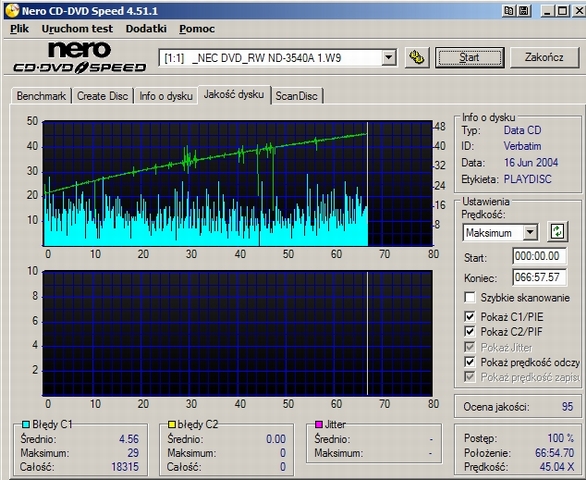Click the Start button
The image size is (586, 480).
point(469,58)
